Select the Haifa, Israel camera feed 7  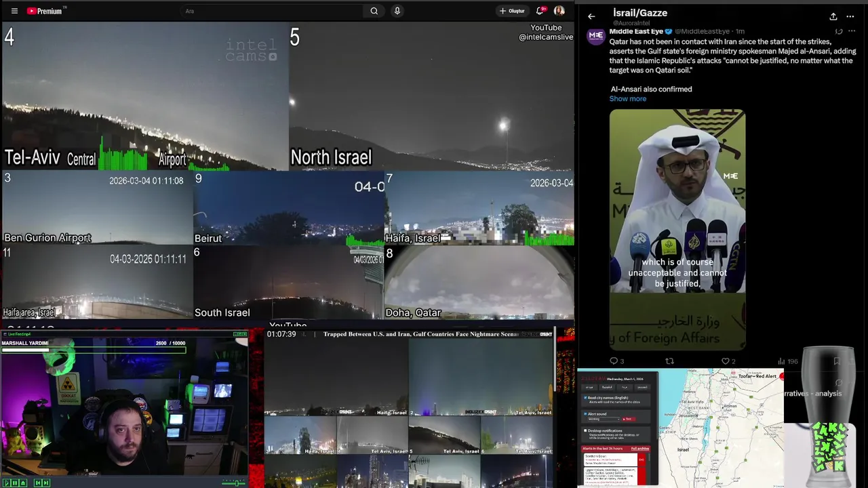click(x=479, y=207)
